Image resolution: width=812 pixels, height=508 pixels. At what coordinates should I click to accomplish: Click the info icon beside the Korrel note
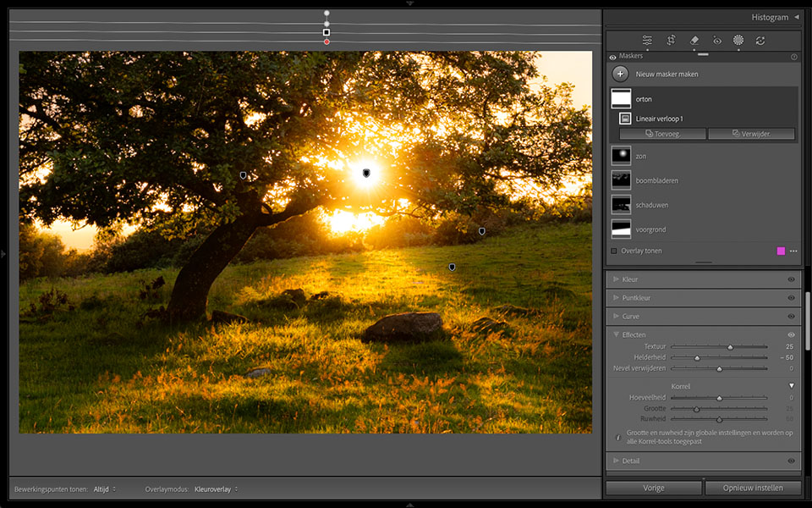(x=617, y=438)
